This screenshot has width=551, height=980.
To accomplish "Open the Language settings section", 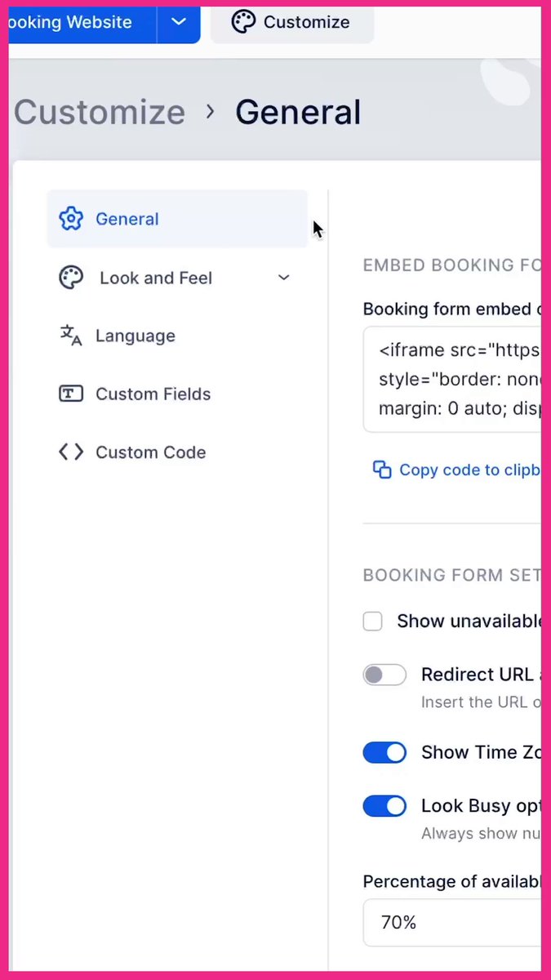I will click(136, 336).
